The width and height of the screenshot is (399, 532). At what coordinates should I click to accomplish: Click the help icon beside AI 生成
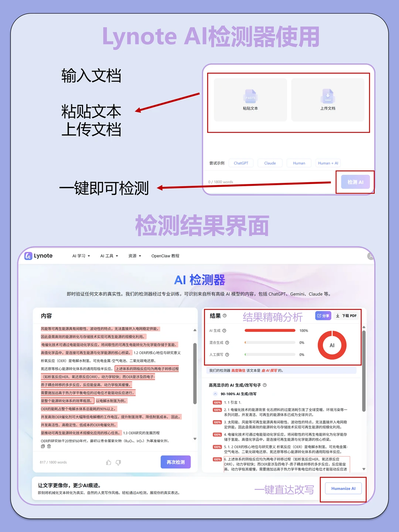coord(224,331)
